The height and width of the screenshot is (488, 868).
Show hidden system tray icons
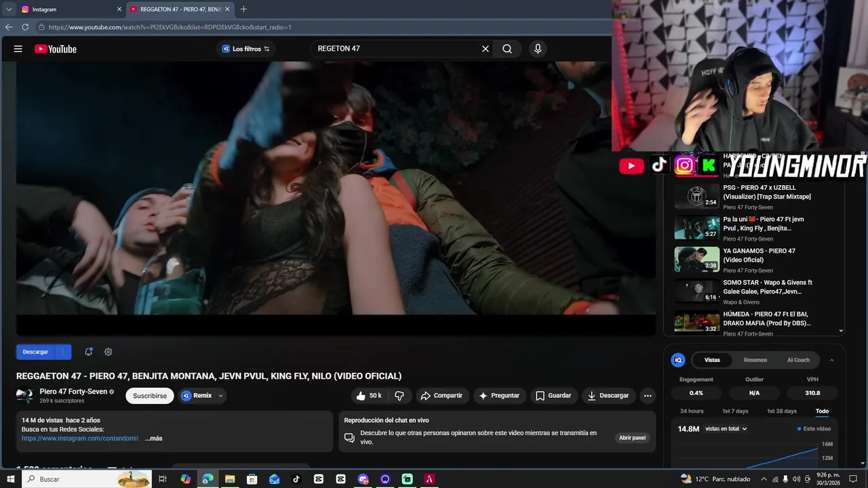764,479
